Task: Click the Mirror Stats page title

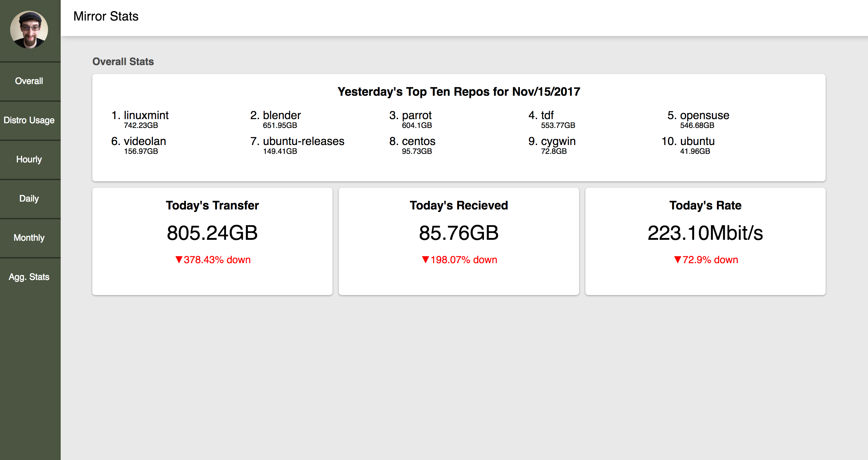Action: coord(106,16)
